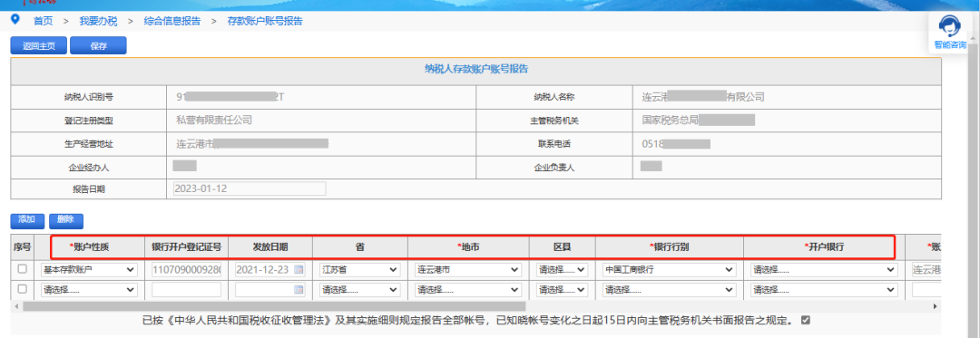Click empty 银行开户登记证号 field in second row

(x=186, y=289)
